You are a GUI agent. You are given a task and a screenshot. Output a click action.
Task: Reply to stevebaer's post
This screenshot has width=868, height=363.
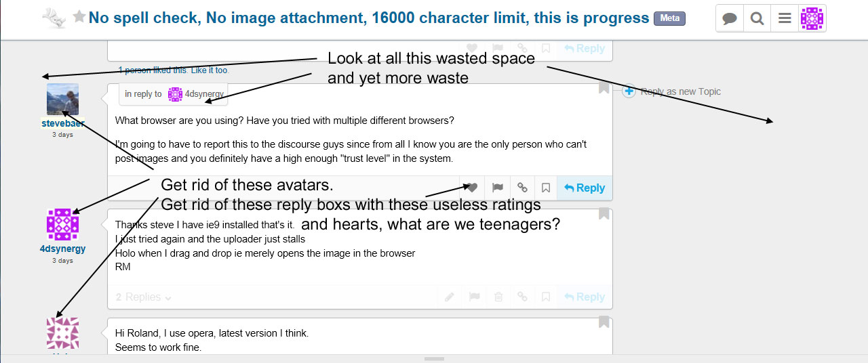(585, 188)
